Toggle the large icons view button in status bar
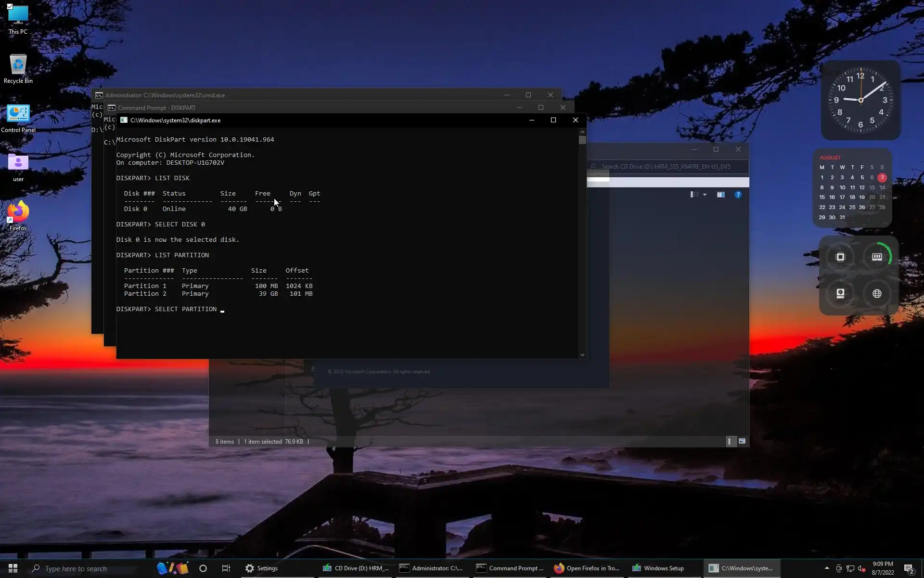Screen dimensions: 924x578 click(x=742, y=441)
